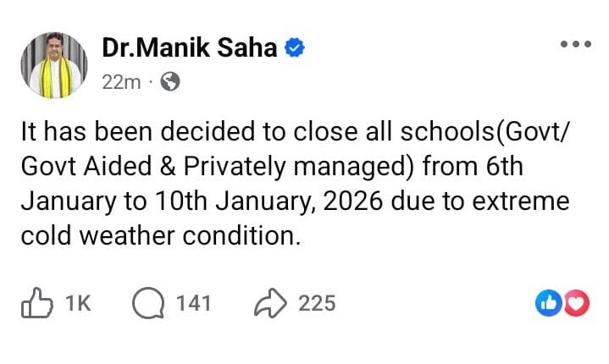Open the post via 22m timestamp
Image resolution: width=609 pixels, height=364 pixels.
coord(121,81)
